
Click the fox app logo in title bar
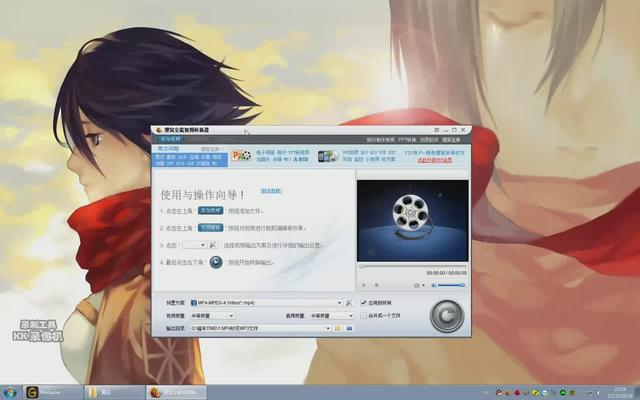pos(159,130)
